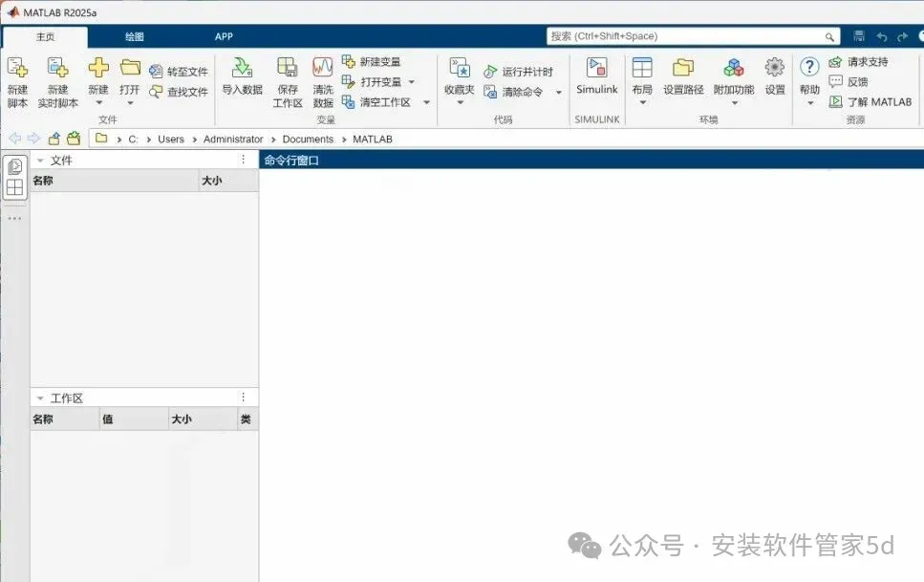Click the back navigation arrow

(x=14, y=139)
